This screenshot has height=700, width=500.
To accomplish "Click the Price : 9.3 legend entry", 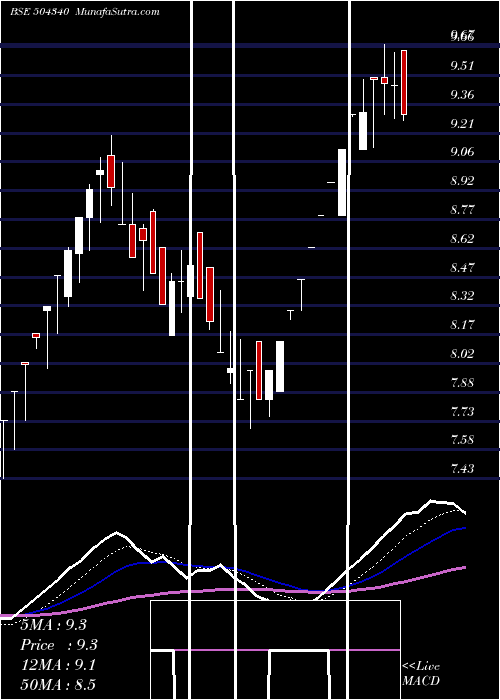I will point(59,645).
